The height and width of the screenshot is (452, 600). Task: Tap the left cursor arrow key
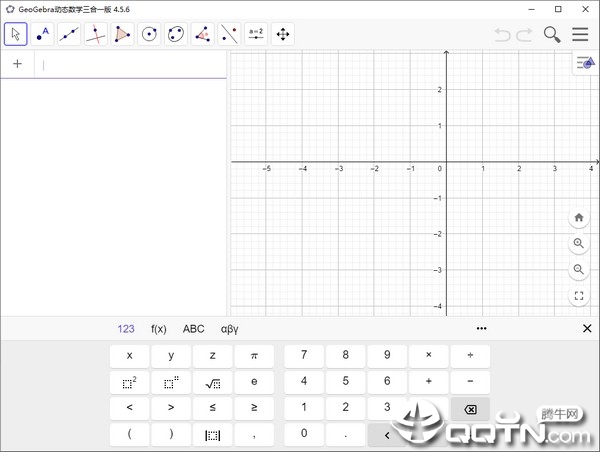tap(387, 435)
